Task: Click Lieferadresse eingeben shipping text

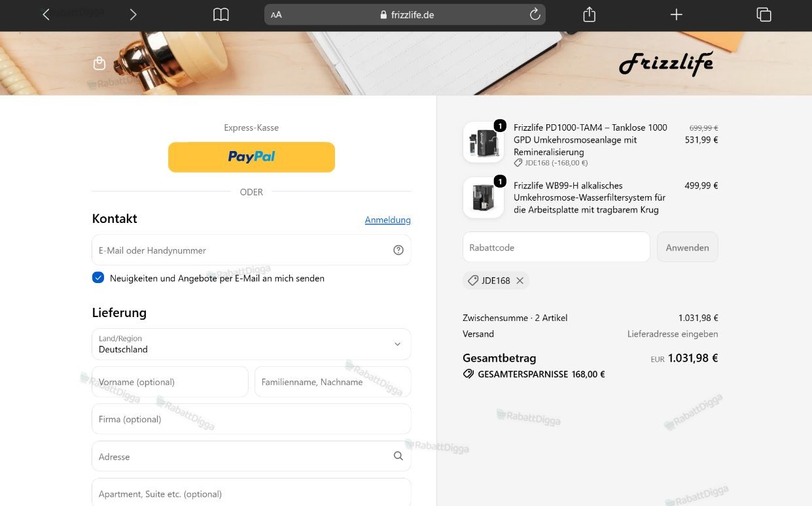Action: pyautogui.click(x=673, y=333)
